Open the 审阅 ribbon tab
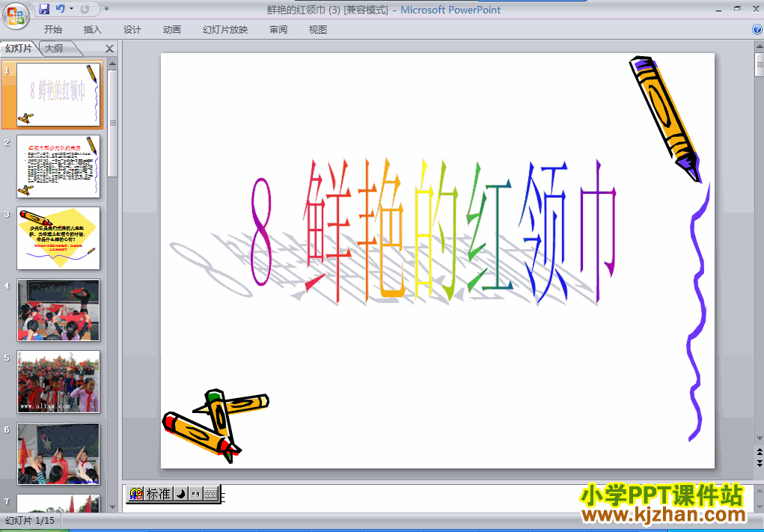 coord(278,30)
